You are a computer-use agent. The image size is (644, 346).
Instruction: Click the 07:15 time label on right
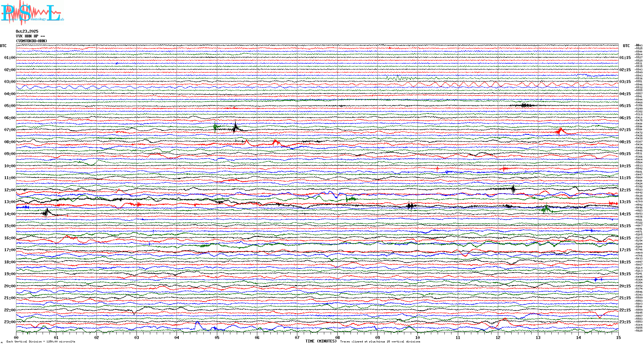[x=625, y=130]
